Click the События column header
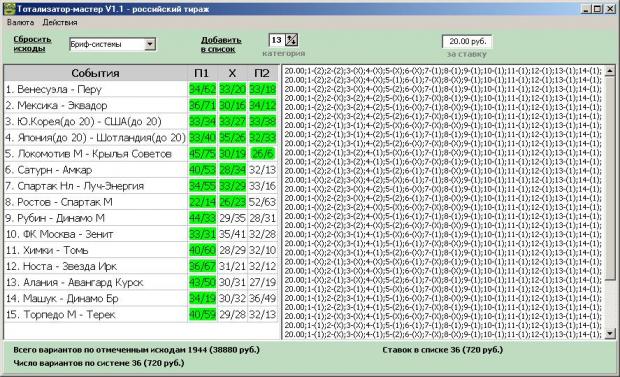The height and width of the screenshot is (377, 620). 95,73
